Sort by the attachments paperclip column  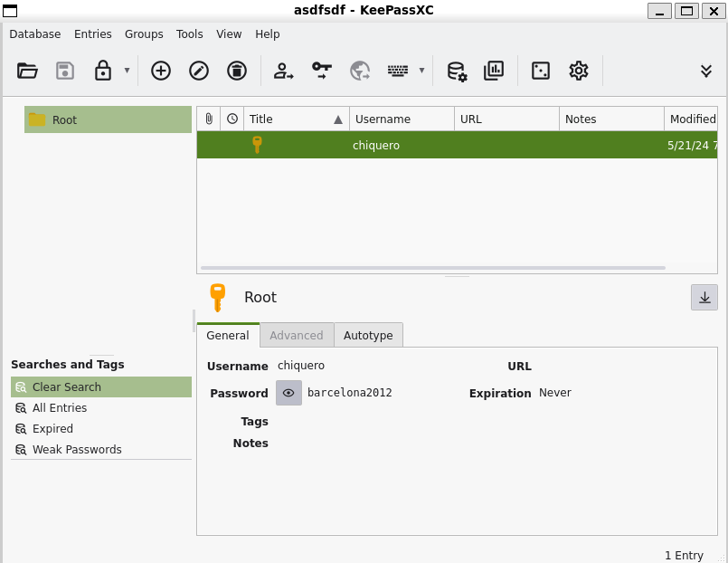209,119
